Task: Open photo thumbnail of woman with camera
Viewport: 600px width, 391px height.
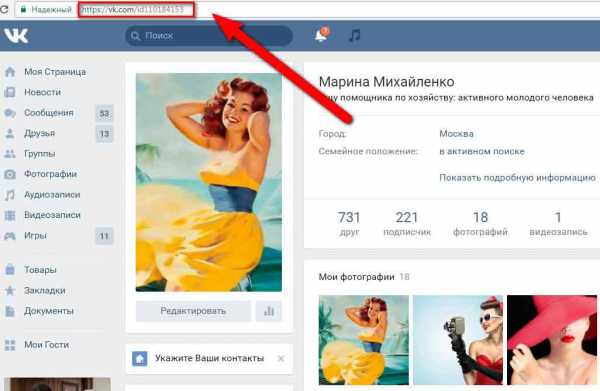Action: tap(458, 340)
